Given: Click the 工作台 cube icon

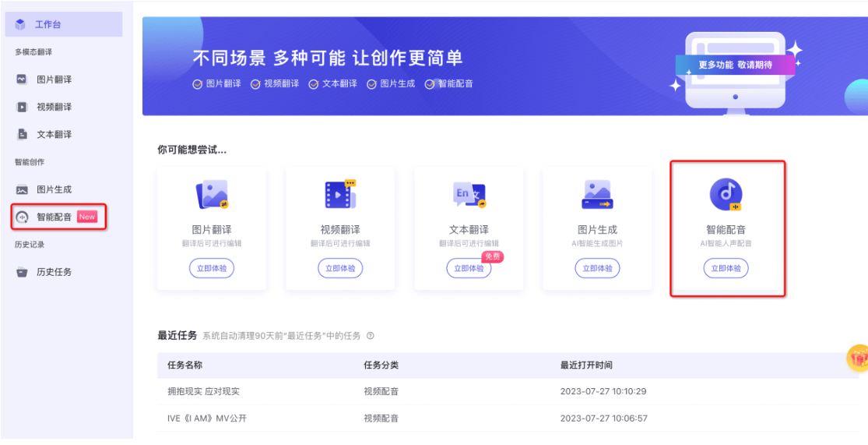Looking at the screenshot, I should [x=20, y=24].
